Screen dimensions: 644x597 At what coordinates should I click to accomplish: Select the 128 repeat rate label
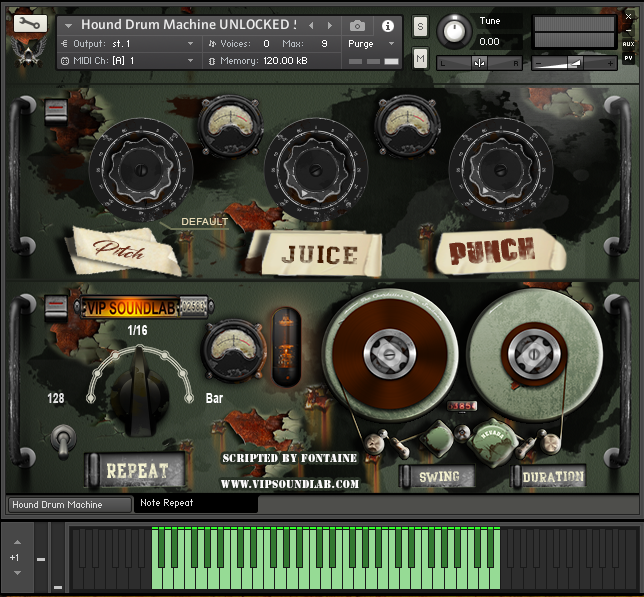[56, 398]
